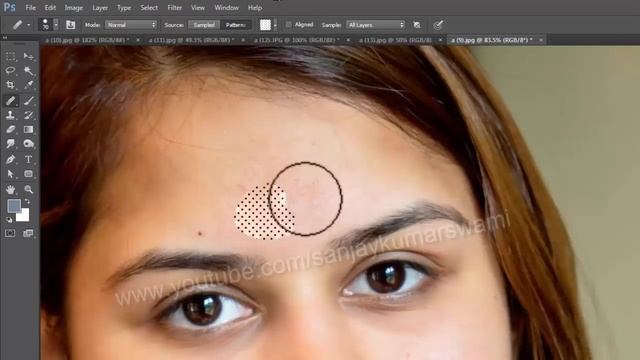Select the Brush tool
This screenshot has height=360, width=640.
[x=28, y=100]
